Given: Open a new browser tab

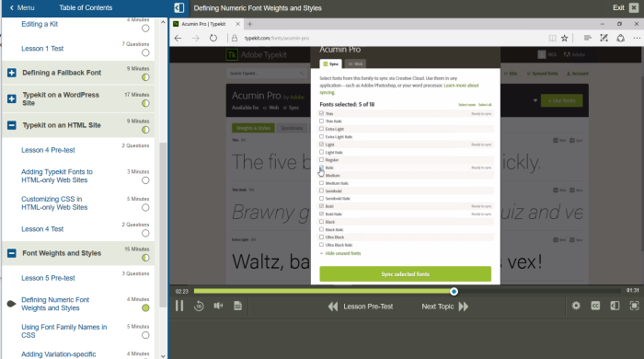Looking at the screenshot, I should (x=249, y=24).
